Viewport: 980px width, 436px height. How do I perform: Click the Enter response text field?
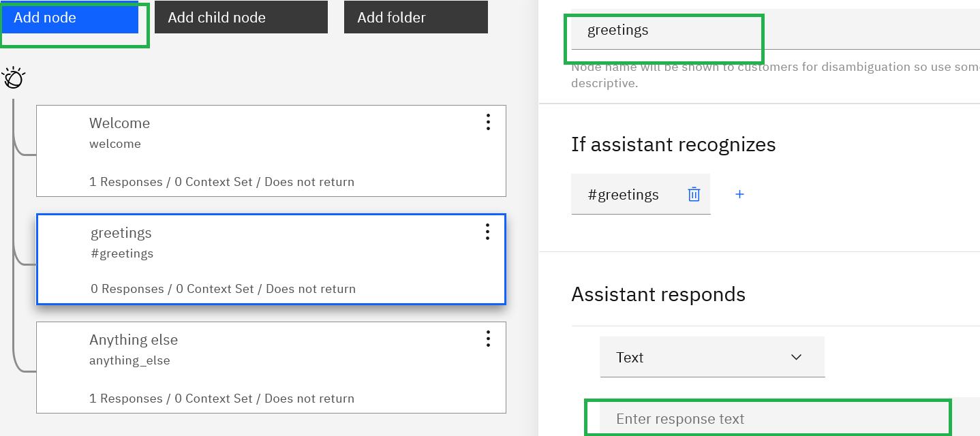tap(769, 418)
